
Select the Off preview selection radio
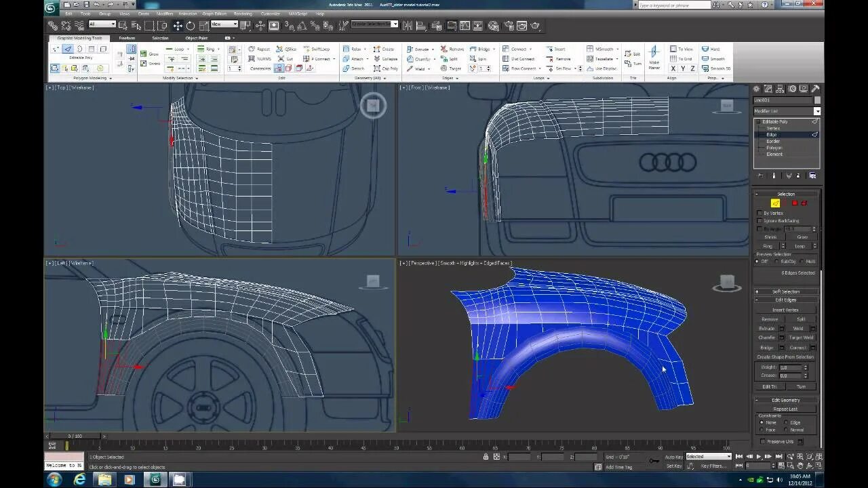tap(758, 262)
